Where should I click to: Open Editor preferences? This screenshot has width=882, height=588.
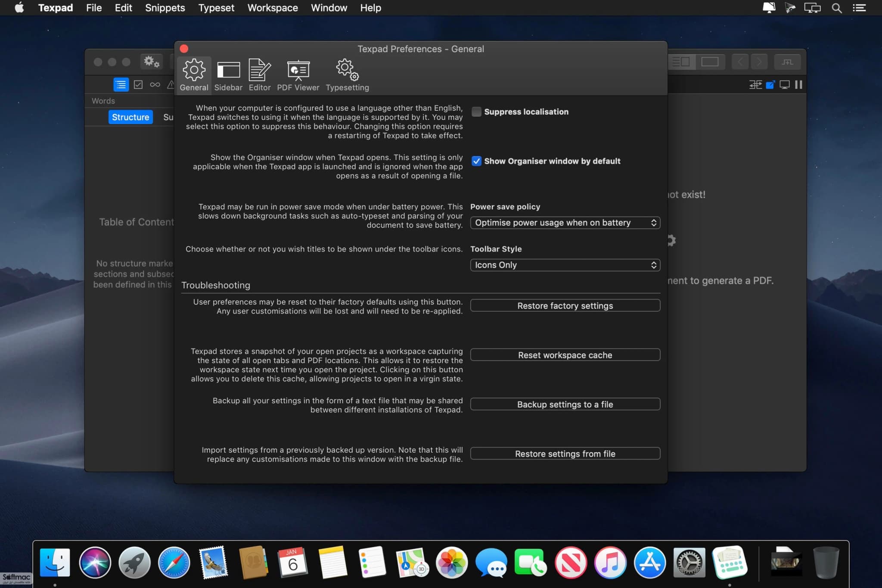click(260, 75)
